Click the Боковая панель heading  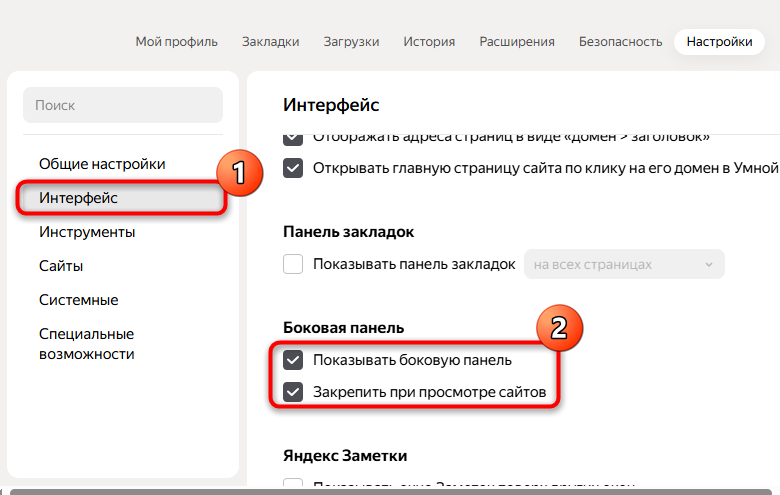pyautogui.click(x=343, y=328)
